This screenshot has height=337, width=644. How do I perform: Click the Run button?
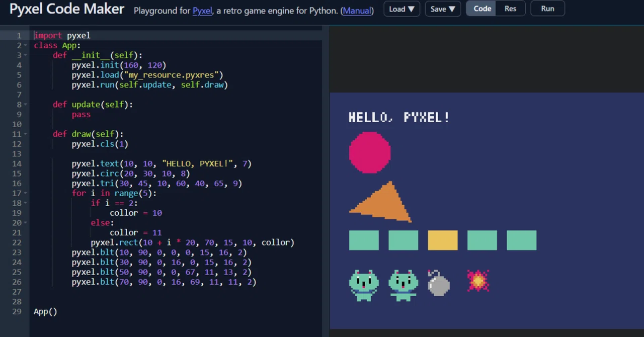pos(547,9)
